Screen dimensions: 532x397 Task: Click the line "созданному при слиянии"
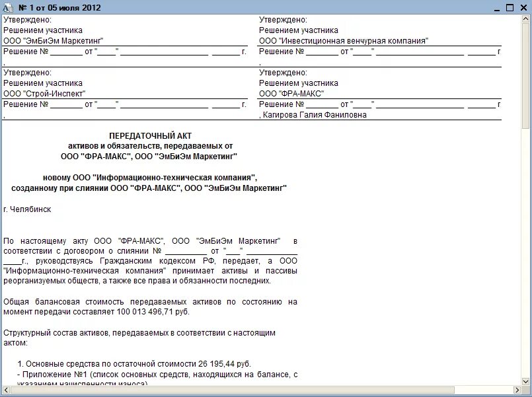[x=149, y=188]
